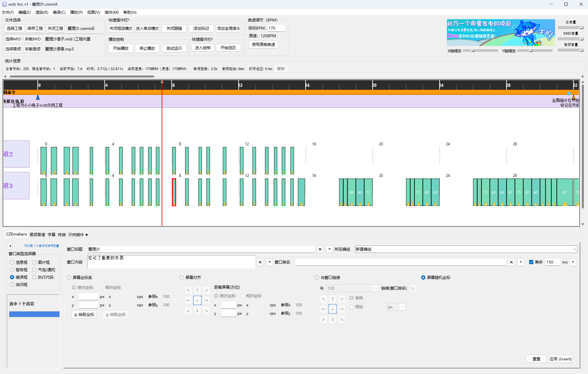Screen dimensions: 588x374
Task: Click the collapse arrow above 窗口类型选择器
Action: (x=10, y=246)
